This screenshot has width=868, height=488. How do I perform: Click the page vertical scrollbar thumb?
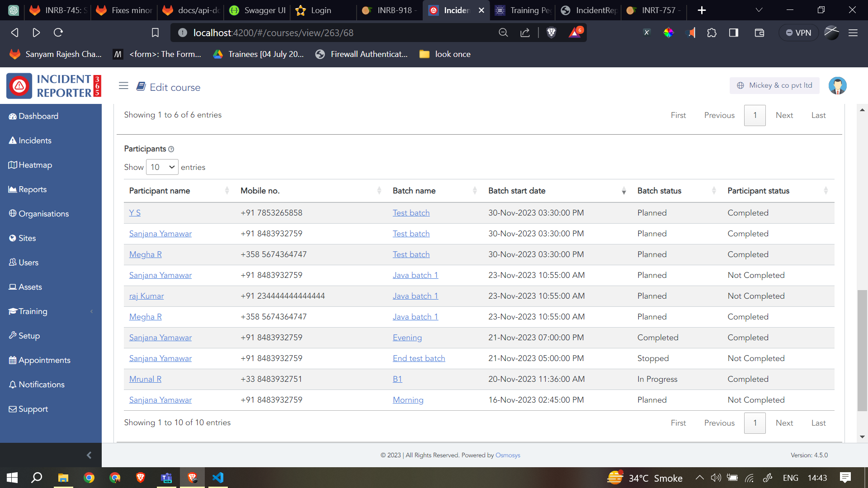[x=862, y=350]
